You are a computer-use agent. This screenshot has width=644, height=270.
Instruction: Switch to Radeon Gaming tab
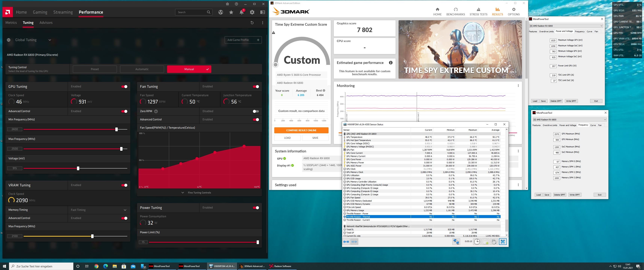[x=40, y=12]
